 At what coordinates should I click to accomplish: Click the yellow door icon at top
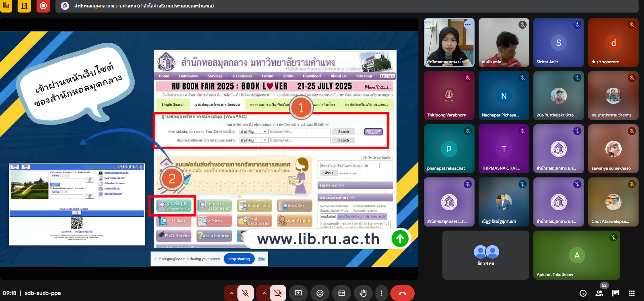click(x=24, y=6)
